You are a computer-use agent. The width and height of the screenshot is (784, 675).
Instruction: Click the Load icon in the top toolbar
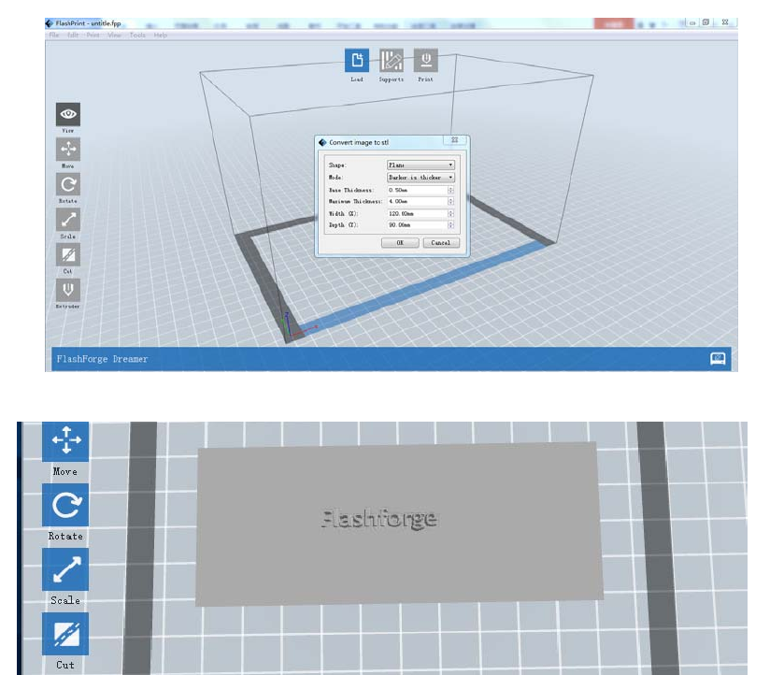click(357, 61)
